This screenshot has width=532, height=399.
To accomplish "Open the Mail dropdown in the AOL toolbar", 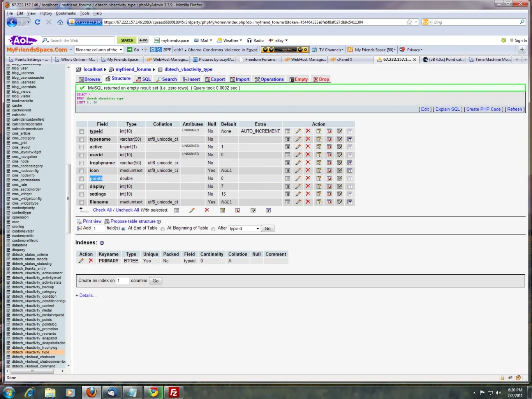I will [211, 41].
